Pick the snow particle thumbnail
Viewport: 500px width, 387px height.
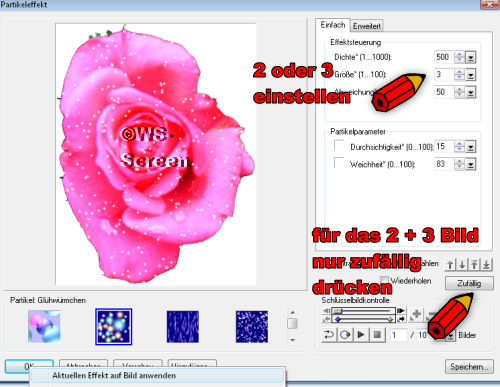[252, 327]
